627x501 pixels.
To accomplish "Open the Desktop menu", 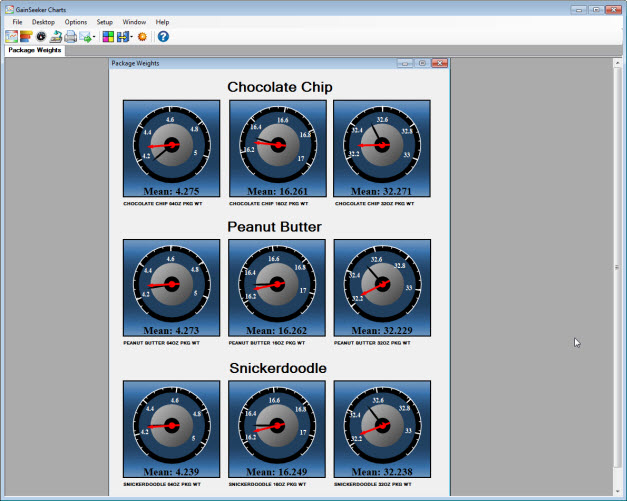I will pos(43,21).
